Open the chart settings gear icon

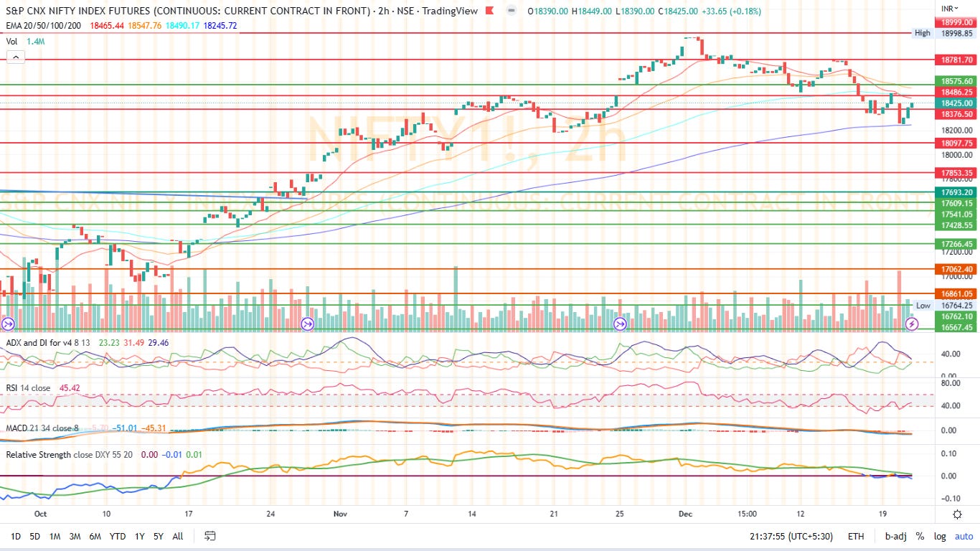tap(957, 514)
